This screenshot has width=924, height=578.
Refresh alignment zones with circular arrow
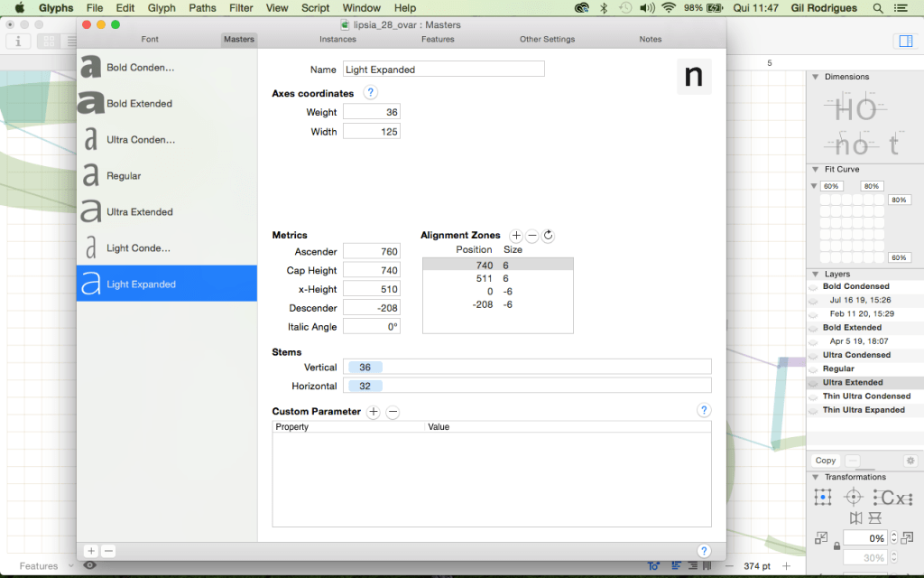click(548, 236)
